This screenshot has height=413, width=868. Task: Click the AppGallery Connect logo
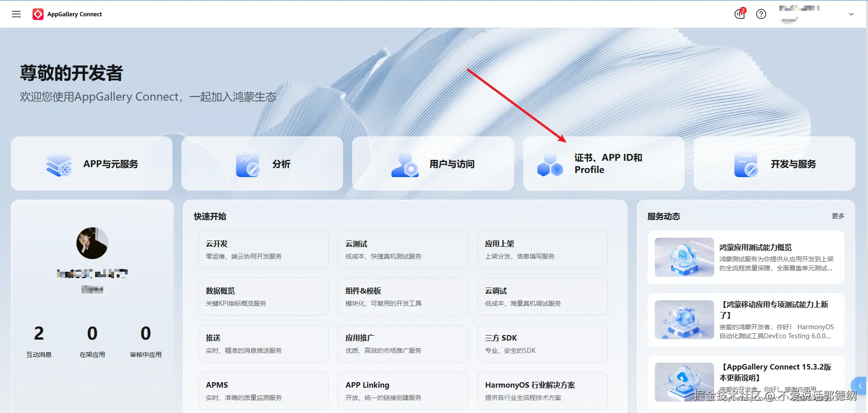click(x=67, y=14)
